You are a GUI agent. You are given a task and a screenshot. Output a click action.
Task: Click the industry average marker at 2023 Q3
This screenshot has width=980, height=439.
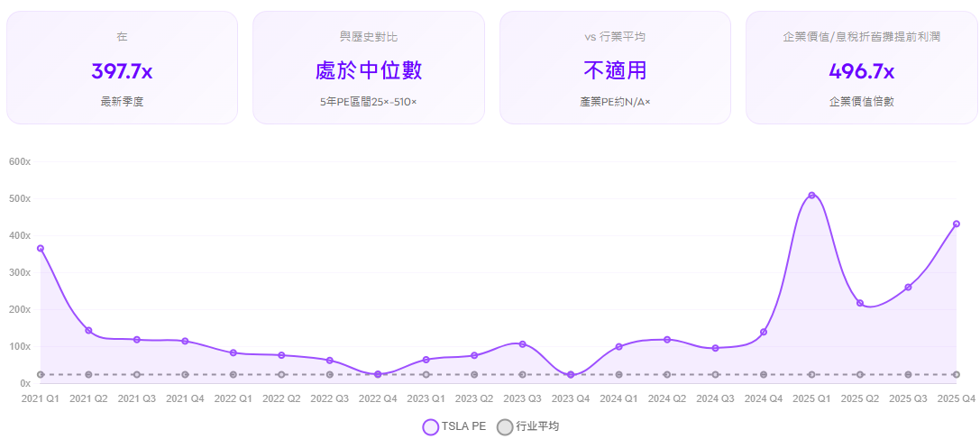pos(523,375)
